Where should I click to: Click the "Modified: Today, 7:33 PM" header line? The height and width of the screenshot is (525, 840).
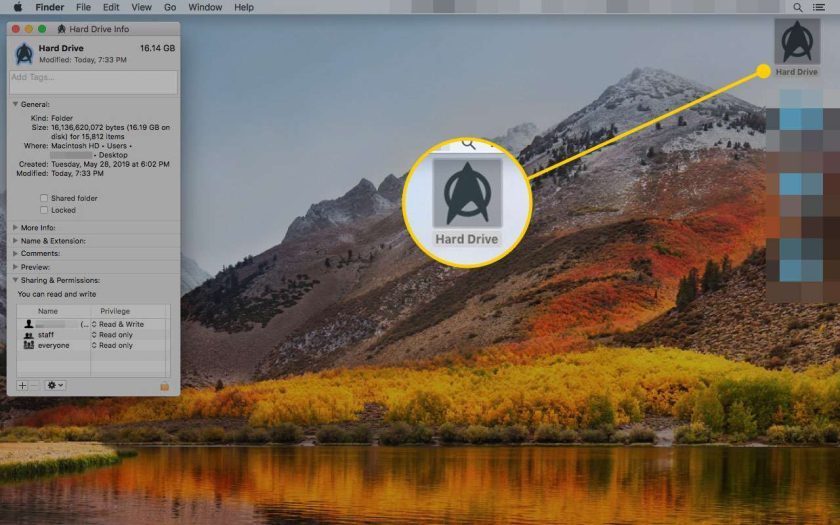pyautogui.click(x=83, y=60)
